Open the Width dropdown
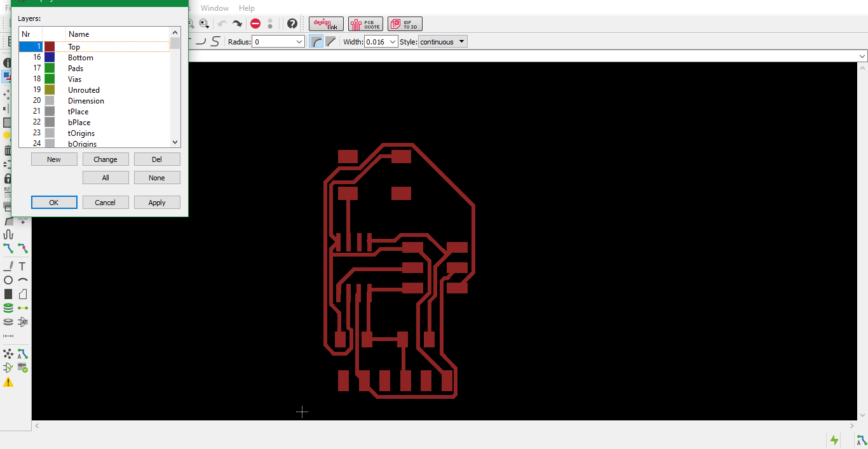Viewport: 868px width, 449px height. (x=393, y=41)
